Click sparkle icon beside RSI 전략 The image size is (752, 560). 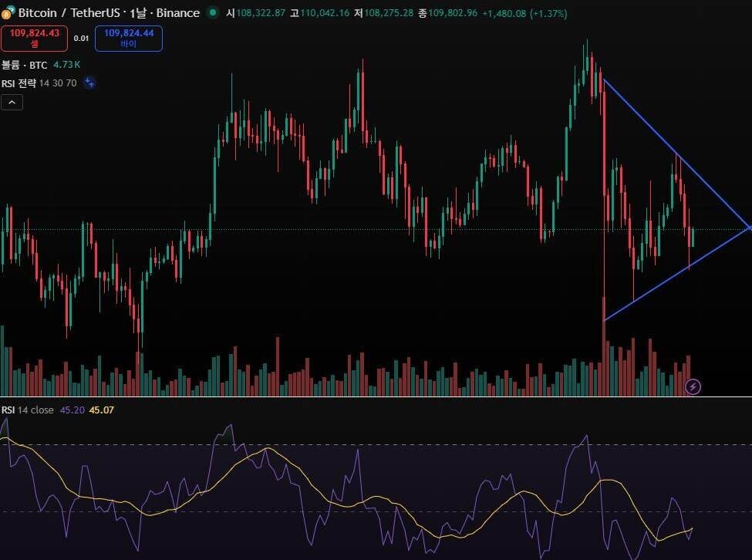[89, 83]
